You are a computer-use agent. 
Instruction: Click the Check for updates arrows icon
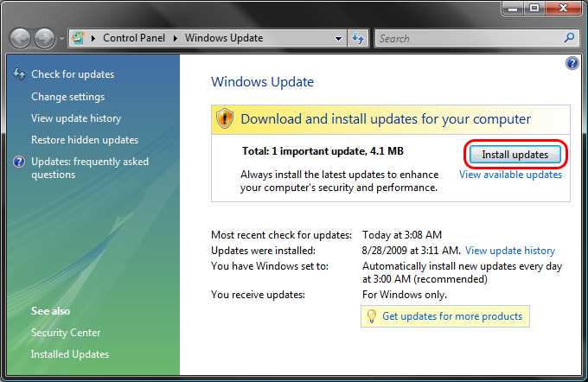tap(19, 73)
